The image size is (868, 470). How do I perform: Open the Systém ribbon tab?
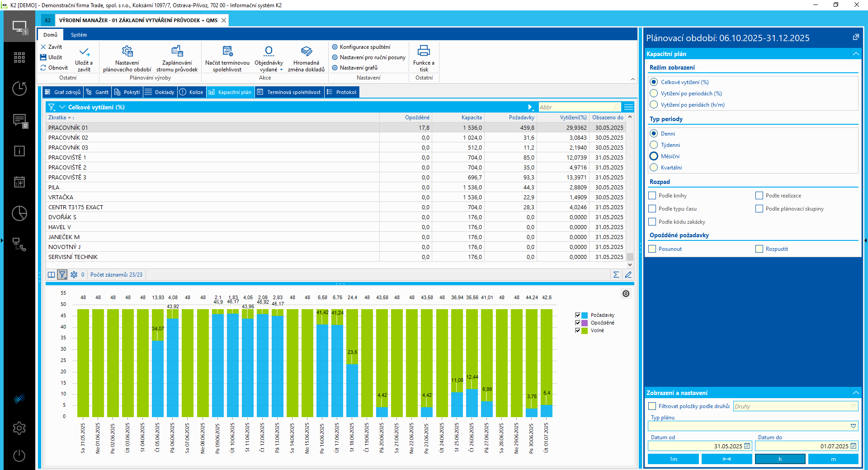point(79,35)
